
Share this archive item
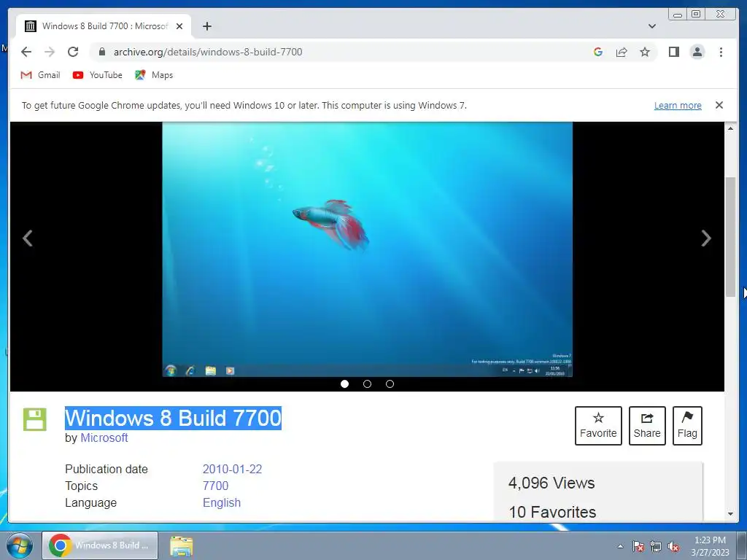(x=647, y=426)
